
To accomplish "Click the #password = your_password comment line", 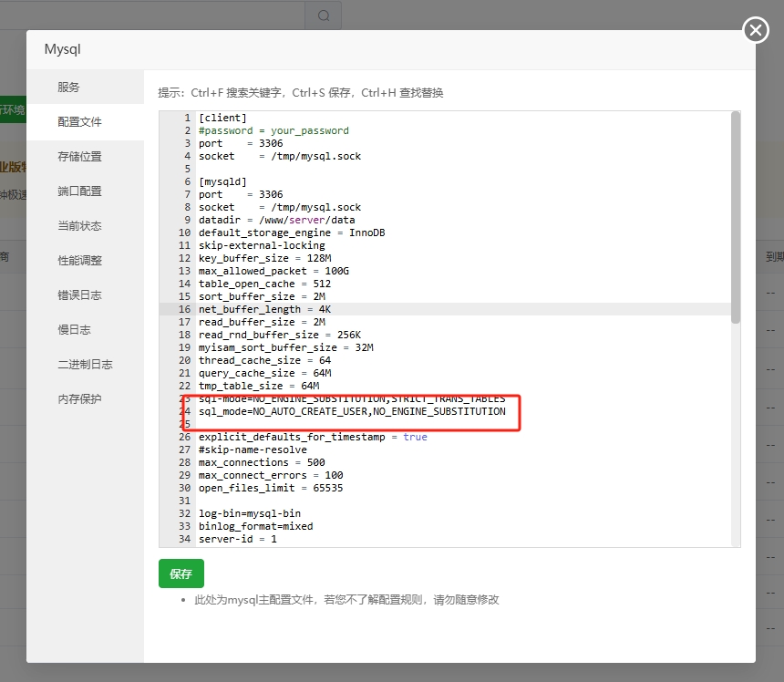I will click(x=273, y=130).
